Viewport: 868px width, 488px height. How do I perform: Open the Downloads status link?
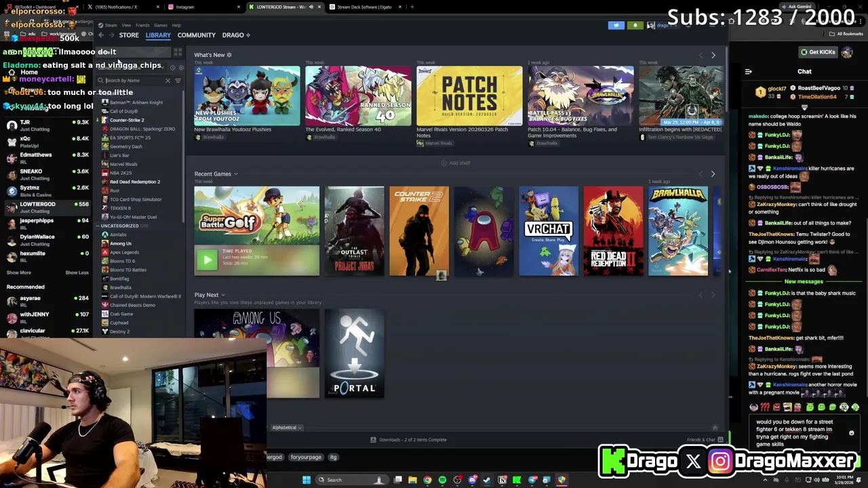click(x=408, y=440)
